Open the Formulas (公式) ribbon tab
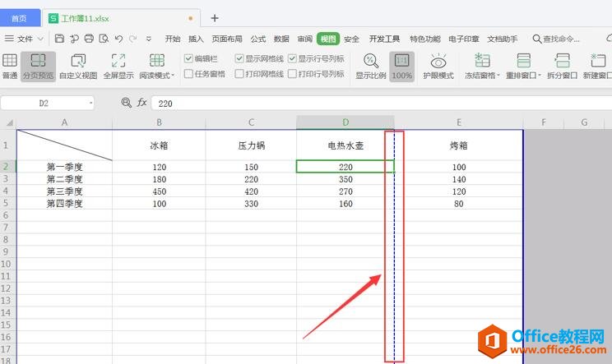Image resolution: width=612 pixels, height=364 pixels. pyautogui.click(x=258, y=39)
